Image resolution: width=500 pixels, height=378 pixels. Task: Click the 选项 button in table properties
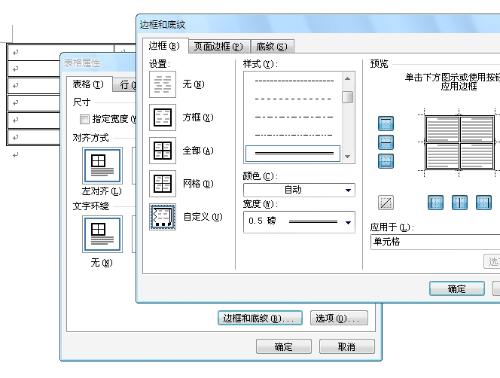(x=339, y=318)
